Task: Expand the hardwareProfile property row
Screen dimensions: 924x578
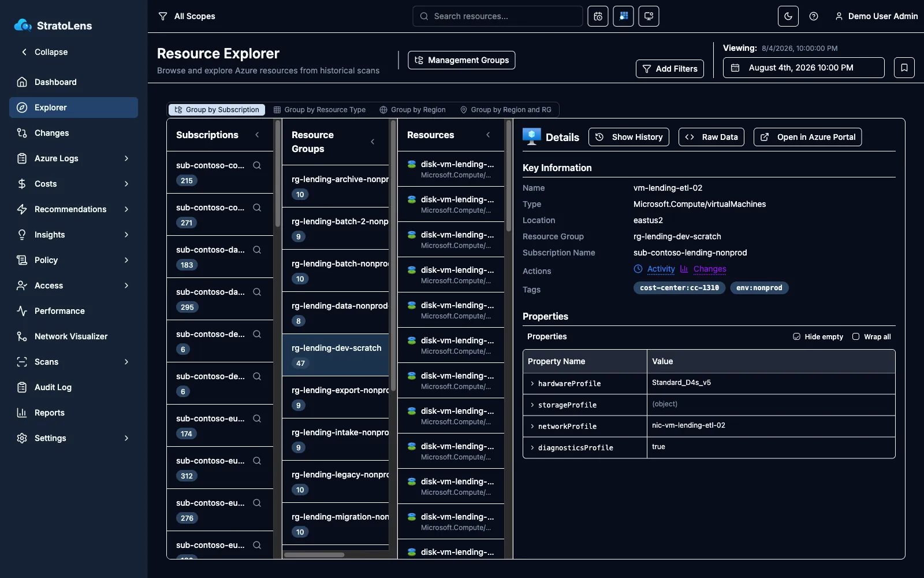Action: click(x=532, y=383)
